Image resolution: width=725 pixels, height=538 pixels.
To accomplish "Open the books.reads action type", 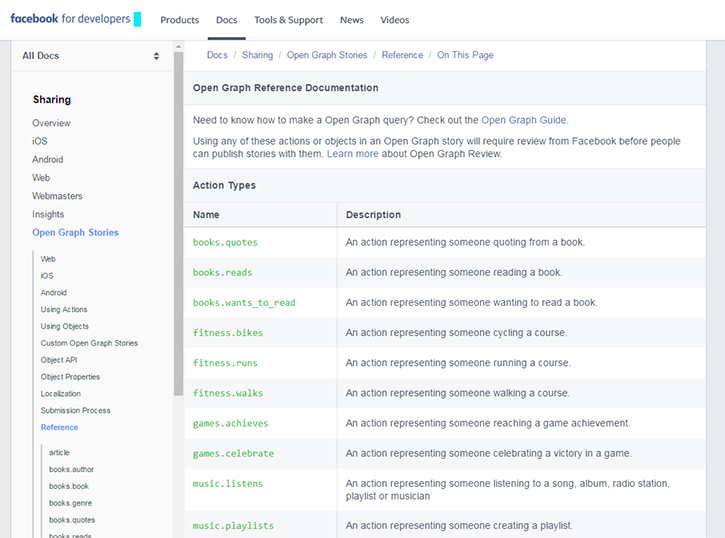I will pos(222,272).
